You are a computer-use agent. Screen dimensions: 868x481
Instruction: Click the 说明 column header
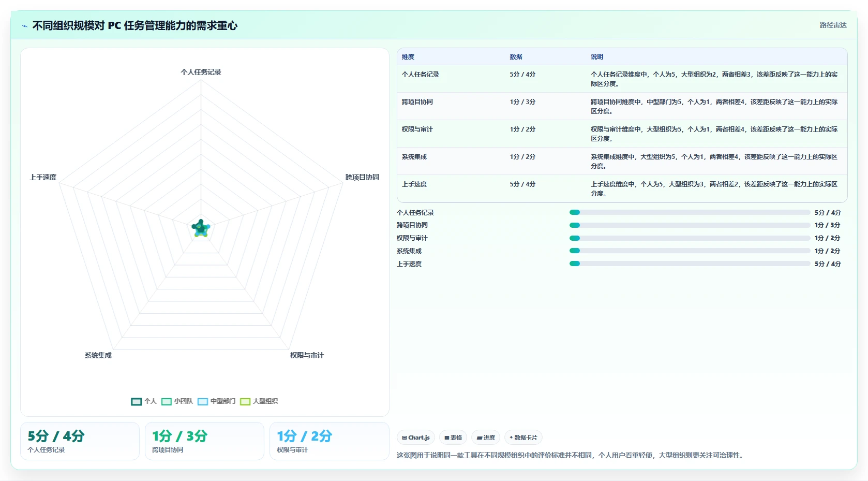(x=597, y=57)
